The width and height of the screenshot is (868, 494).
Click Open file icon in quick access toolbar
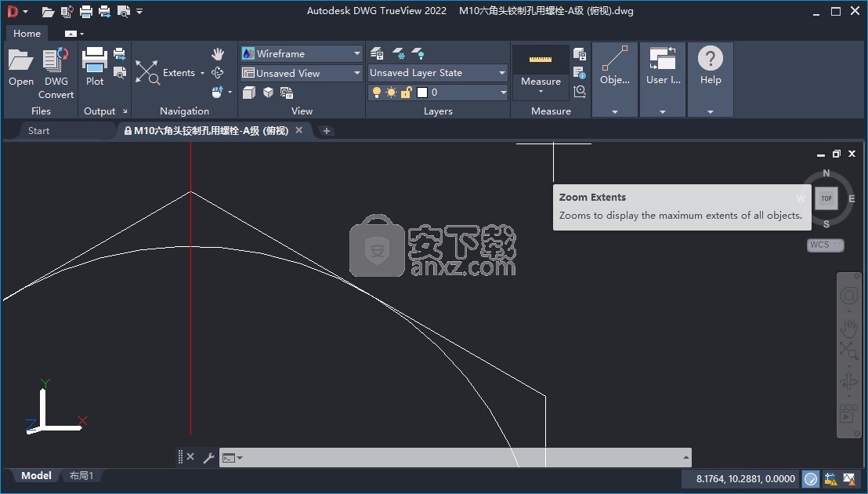click(48, 11)
